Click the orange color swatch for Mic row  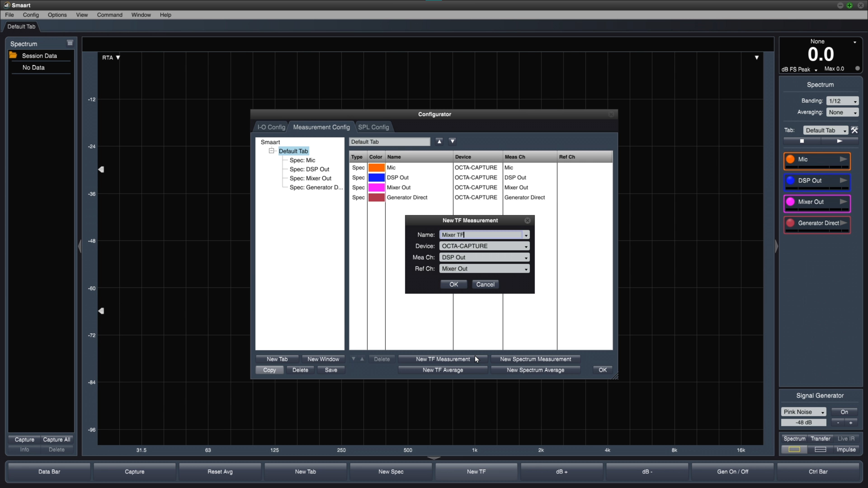pyautogui.click(x=376, y=167)
